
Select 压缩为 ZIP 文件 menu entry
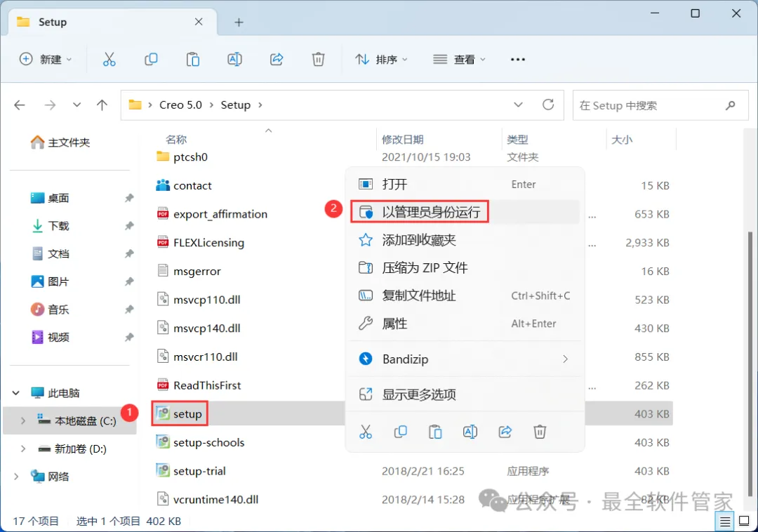pos(464,267)
